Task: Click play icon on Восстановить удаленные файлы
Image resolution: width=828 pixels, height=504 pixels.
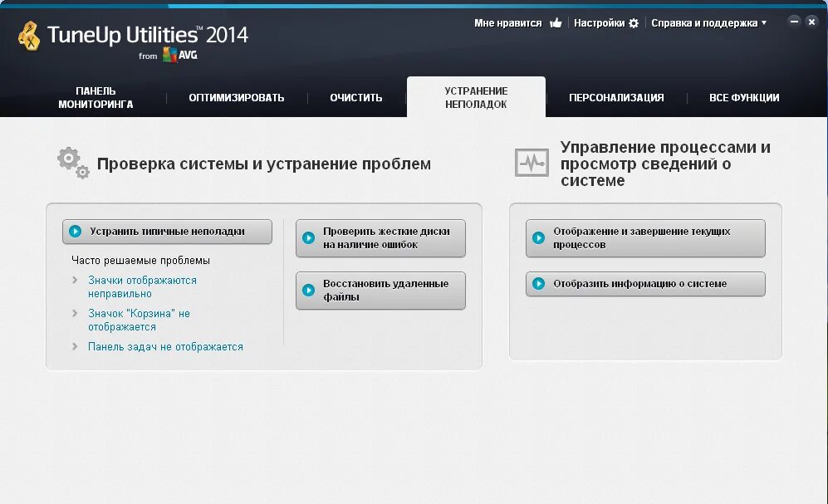Action: [308, 291]
